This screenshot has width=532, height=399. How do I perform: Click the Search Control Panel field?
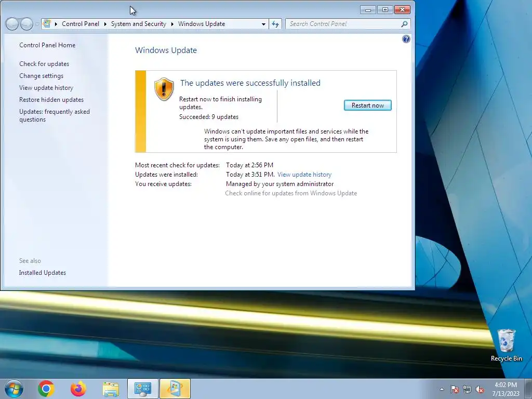[x=348, y=24]
